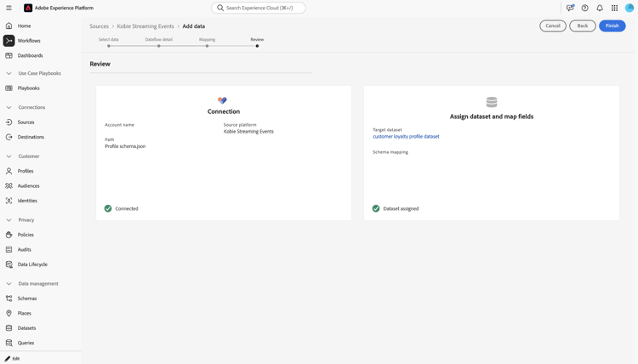638x364 pixels.
Task: Select the Workflows sidebar icon
Action: (x=9, y=41)
